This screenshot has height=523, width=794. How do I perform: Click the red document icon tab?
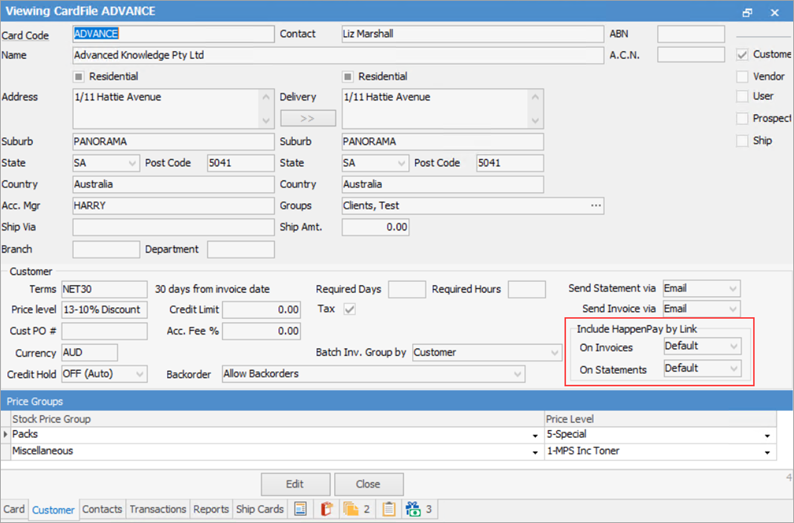(x=326, y=509)
